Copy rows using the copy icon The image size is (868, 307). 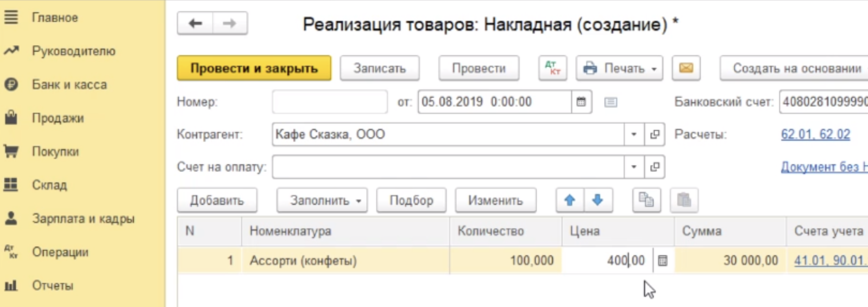coord(646,200)
